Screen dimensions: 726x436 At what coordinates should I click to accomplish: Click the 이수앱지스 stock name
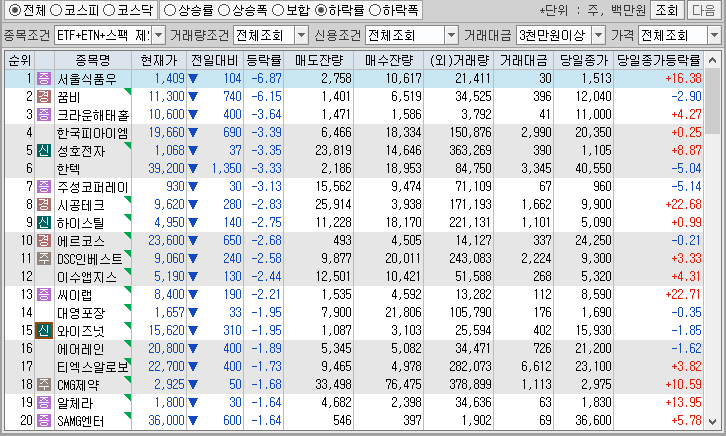coord(87,277)
